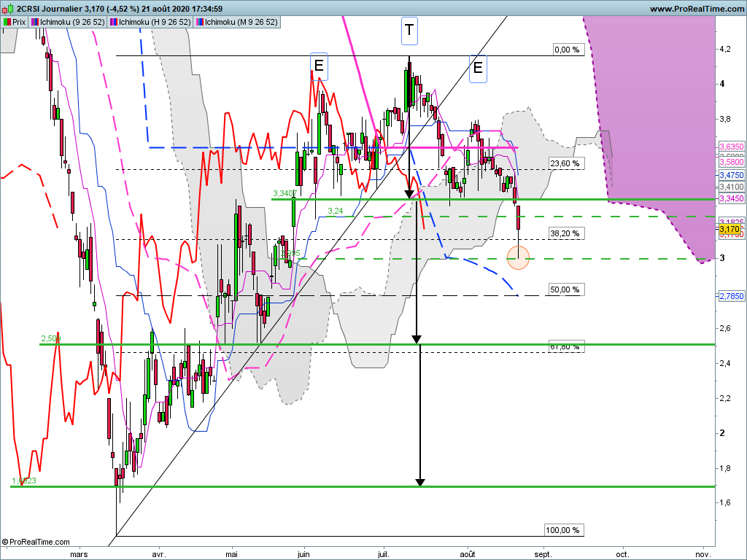Select the E annotation label above the June peak
Viewport: 747px width, 560px height.
pyautogui.click(x=320, y=66)
